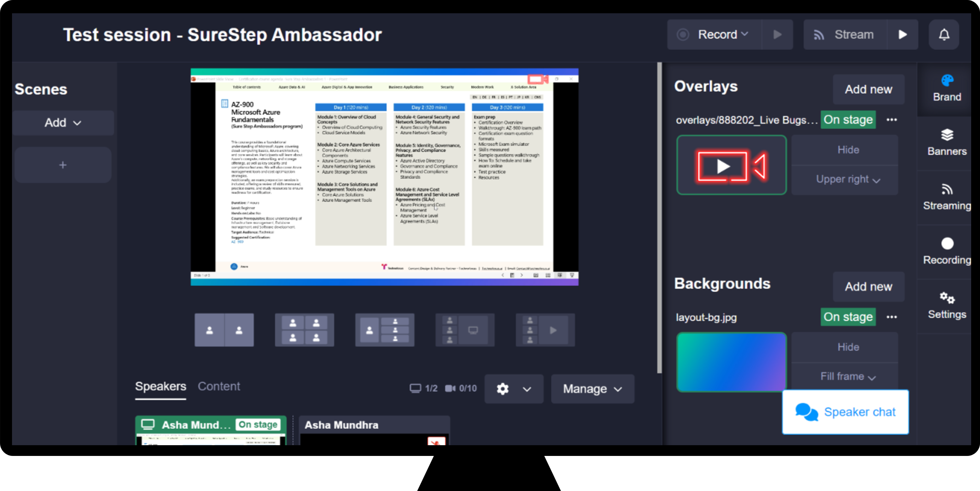Open more options for layout-bg.jpg
The height and width of the screenshot is (491, 980).
[x=892, y=317]
